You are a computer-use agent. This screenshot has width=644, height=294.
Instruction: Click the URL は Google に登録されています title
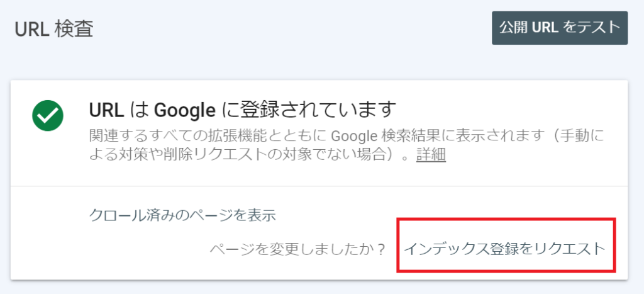click(x=242, y=110)
